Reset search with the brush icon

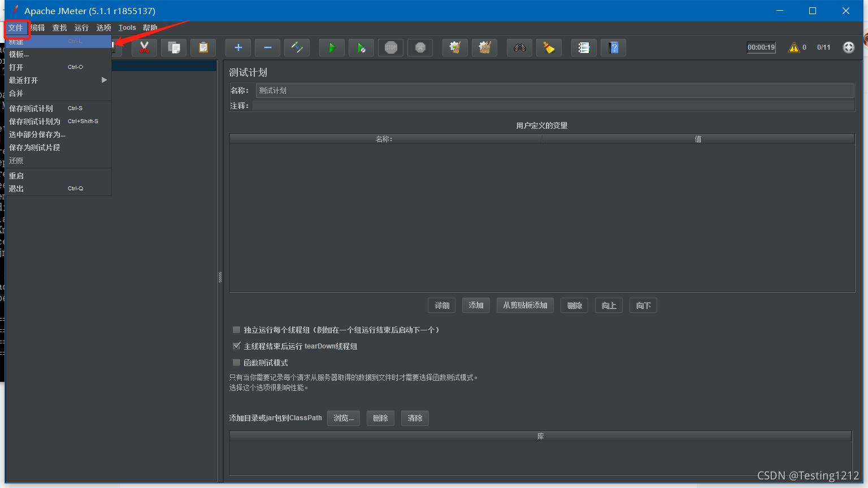coord(549,47)
